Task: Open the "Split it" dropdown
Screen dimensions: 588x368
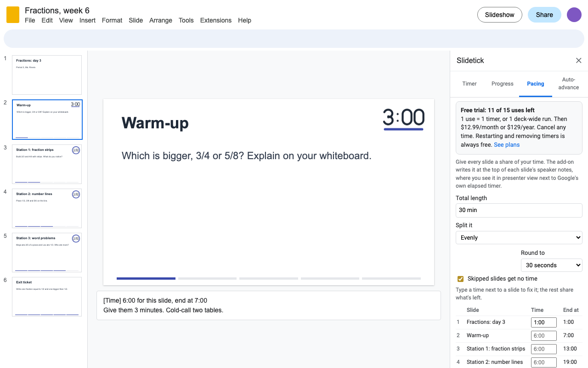Action: pos(519,237)
